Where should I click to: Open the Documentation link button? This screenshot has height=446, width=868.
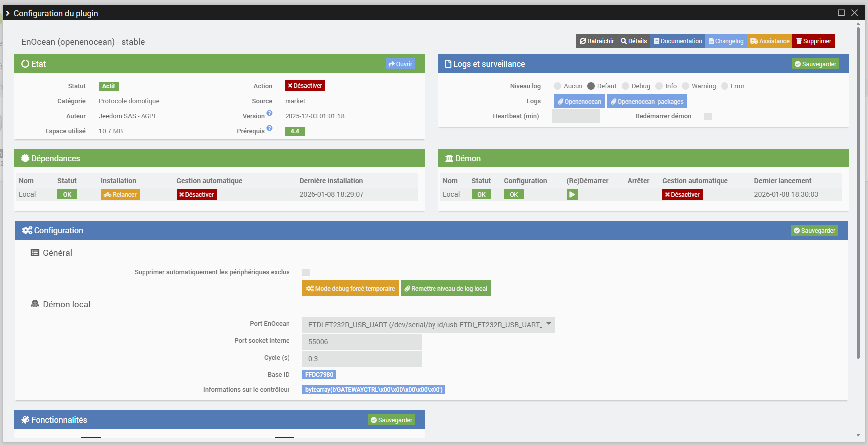[678, 41]
